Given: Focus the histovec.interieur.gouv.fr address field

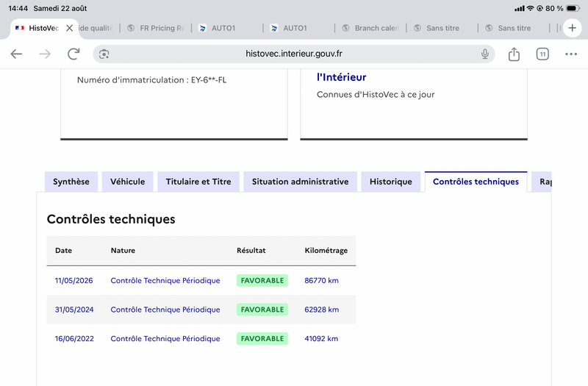Looking at the screenshot, I should (293, 54).
